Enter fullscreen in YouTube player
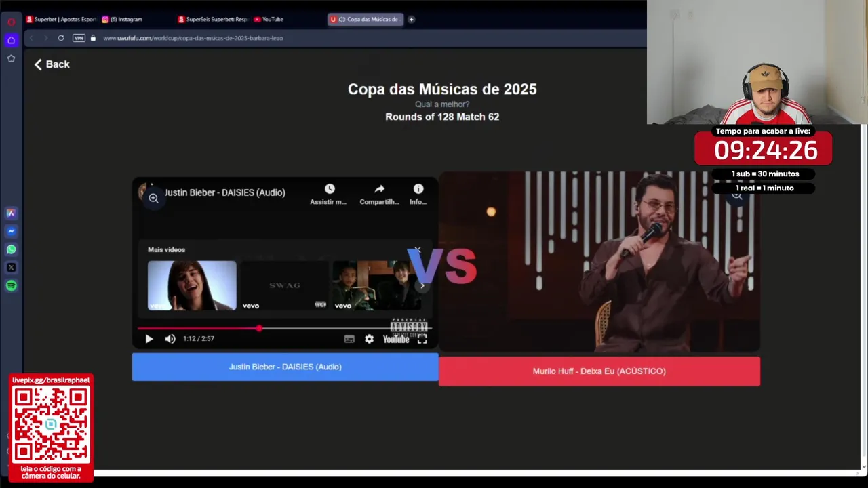Screen dimensions: 868x488 (x=422, y=339)
